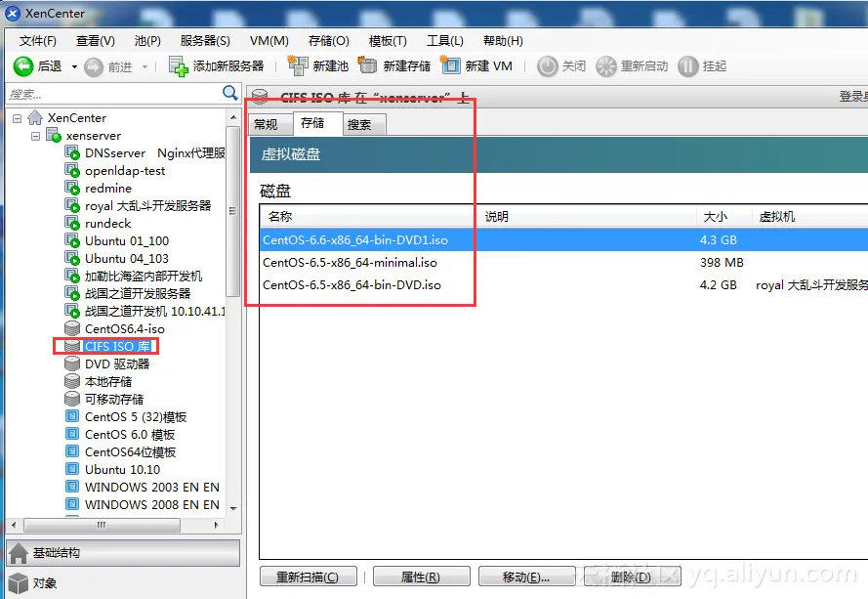Click the Reboot toolbar icon
Viewport: 868px width, 599px height.
point(606,66)
